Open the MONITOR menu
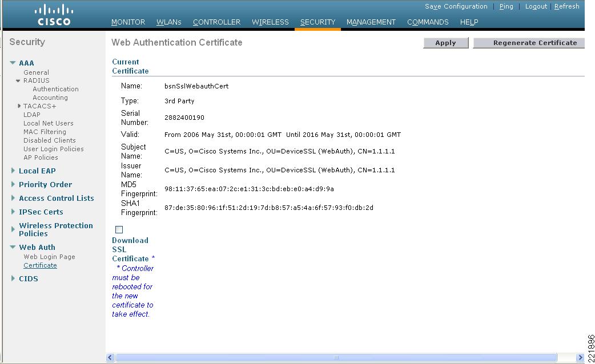 (128, 22)
